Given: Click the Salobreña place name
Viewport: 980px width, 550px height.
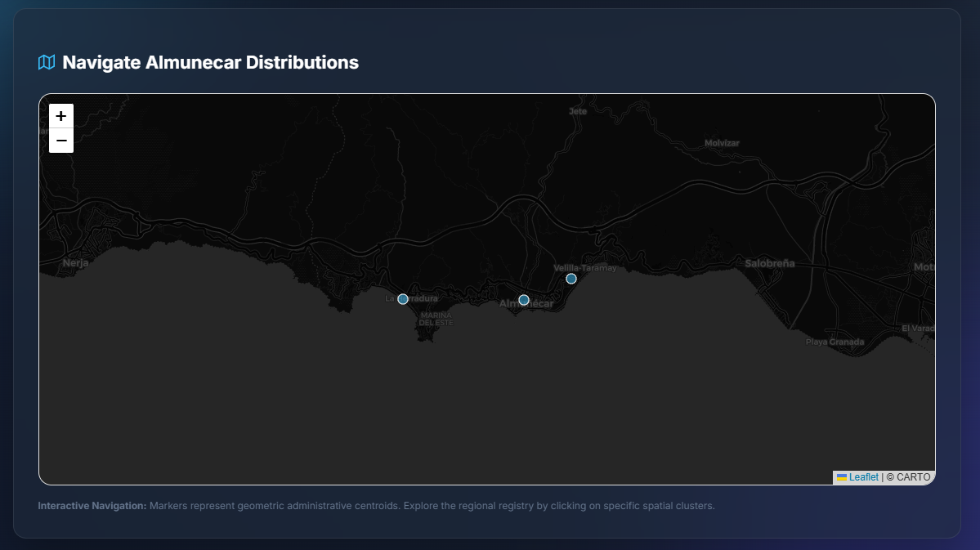Looking at the screenshot, I should pyautogui.click(x=769, y=263).
